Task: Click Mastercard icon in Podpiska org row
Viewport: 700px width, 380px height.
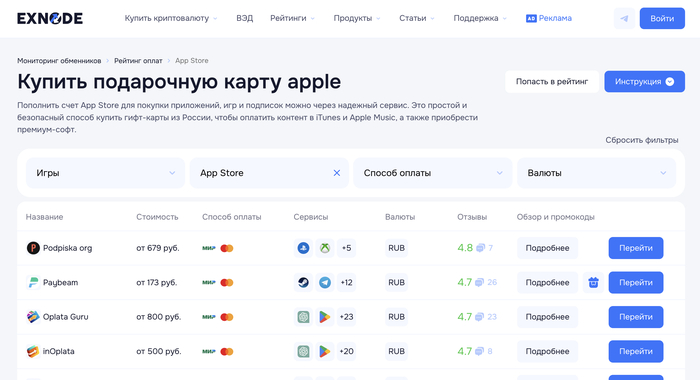Action: [x=227, y=248]
